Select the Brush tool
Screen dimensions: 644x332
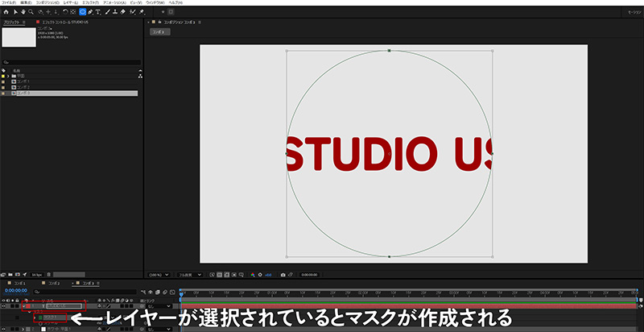(108, 12)
